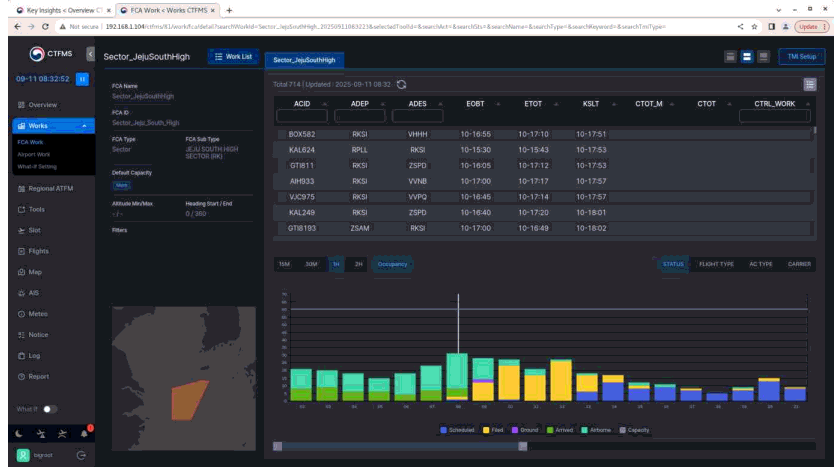Open the Report section

tap(33, 376)
